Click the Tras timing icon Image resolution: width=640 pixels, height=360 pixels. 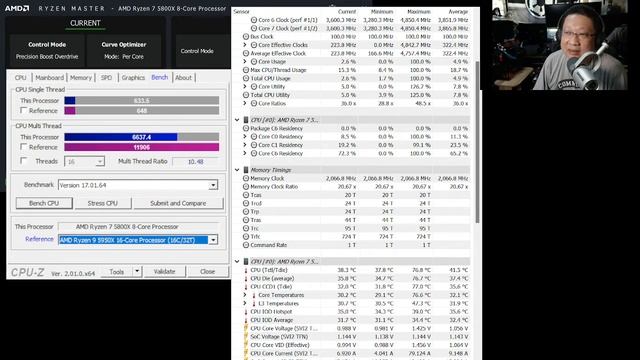[x=246, y=220]
